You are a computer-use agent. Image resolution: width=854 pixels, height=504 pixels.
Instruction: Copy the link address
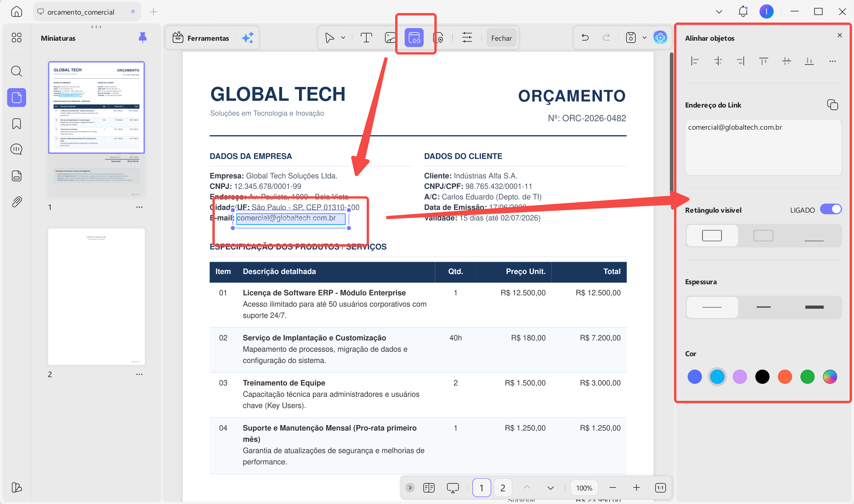click(833, 105)
